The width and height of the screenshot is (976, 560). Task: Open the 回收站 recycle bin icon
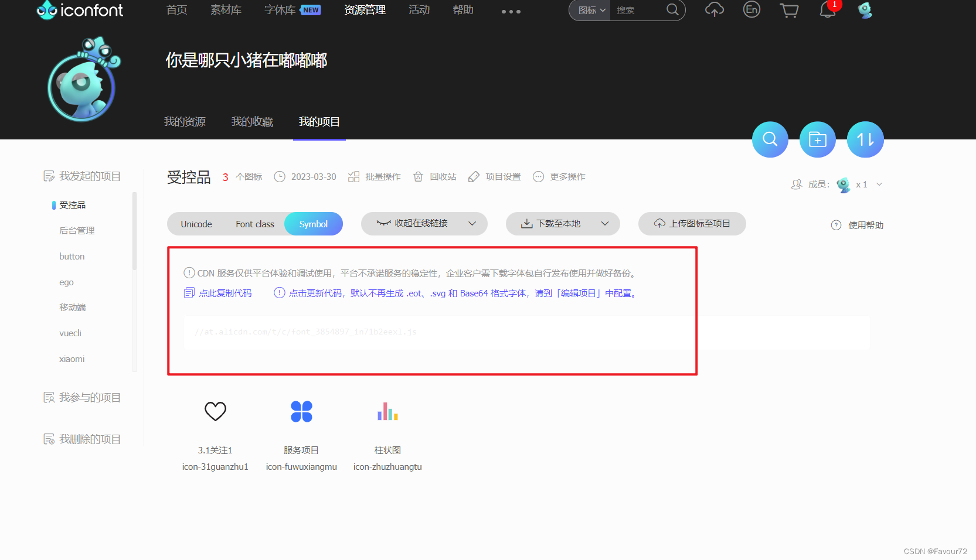click(x=418, y=176)
